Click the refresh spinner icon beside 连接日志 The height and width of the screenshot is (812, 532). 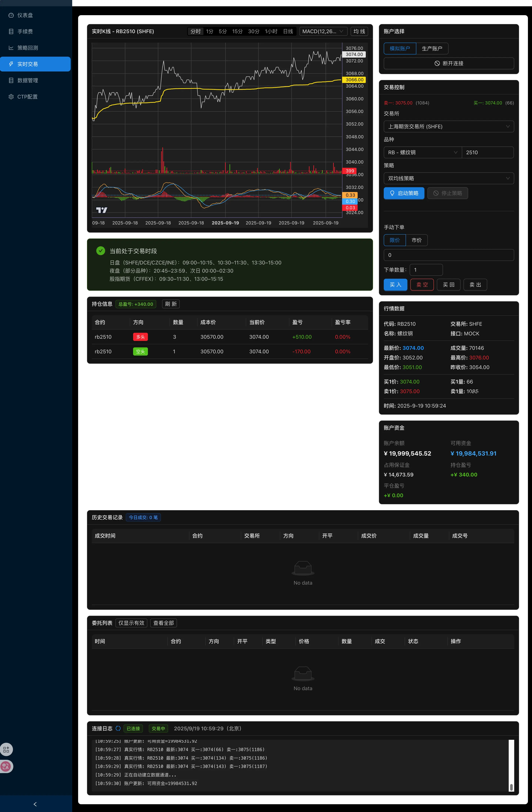click(x=118, y=728)
